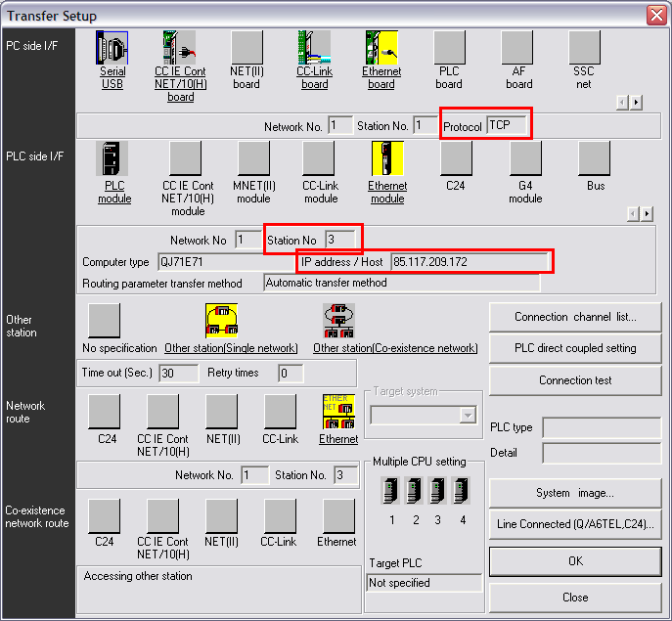Open the Target system dropdown

click(468, 416)
